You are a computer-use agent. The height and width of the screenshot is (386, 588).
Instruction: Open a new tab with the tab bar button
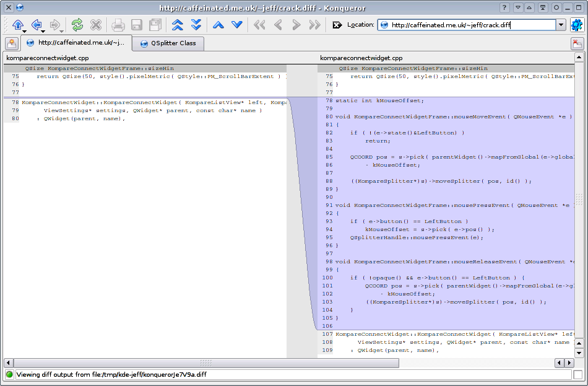(x=11, y=43)
